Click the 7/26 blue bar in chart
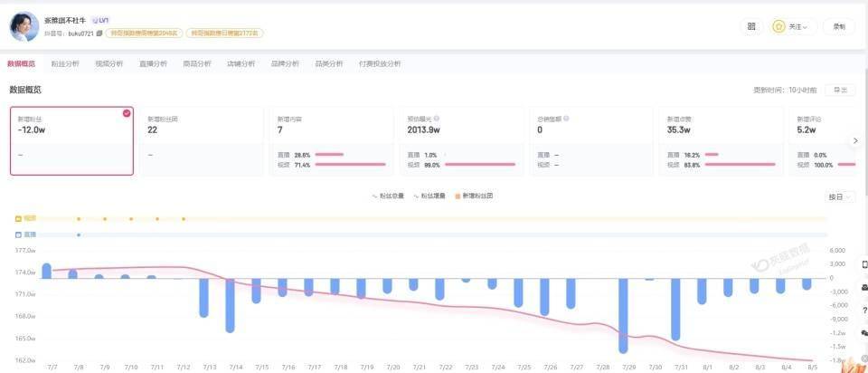Viewport: 868px width, 373px height. point(544,297)
